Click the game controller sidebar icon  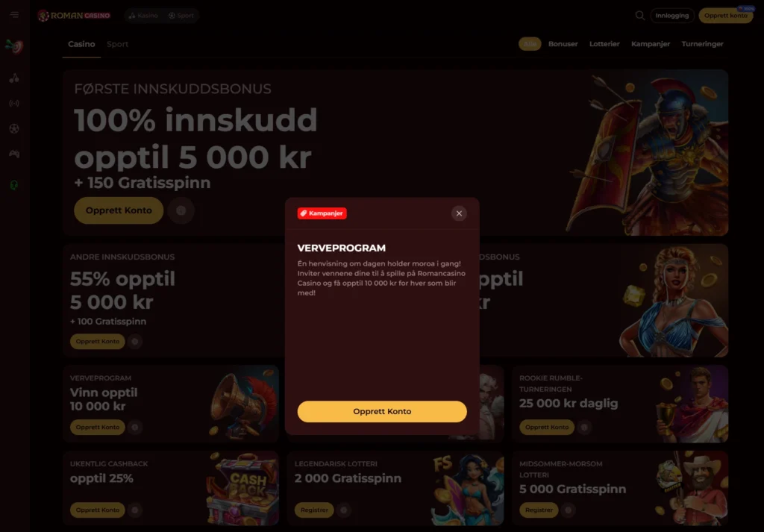(x=14, y=154)
